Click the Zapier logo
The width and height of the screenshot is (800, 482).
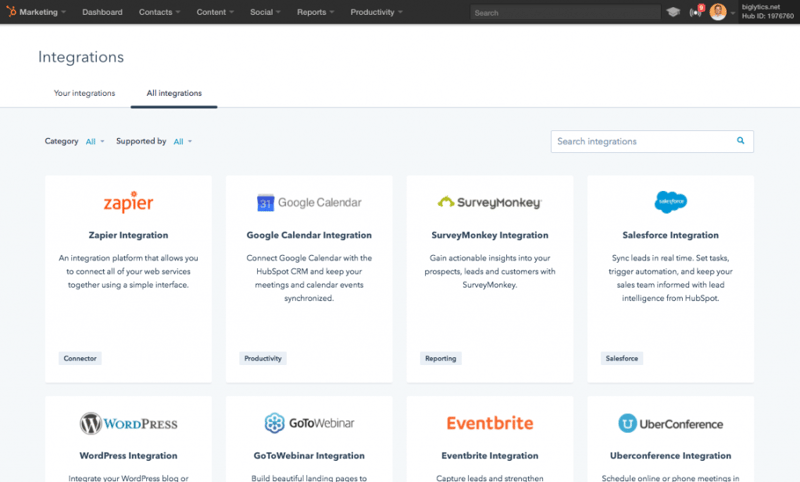click(129, 202)
